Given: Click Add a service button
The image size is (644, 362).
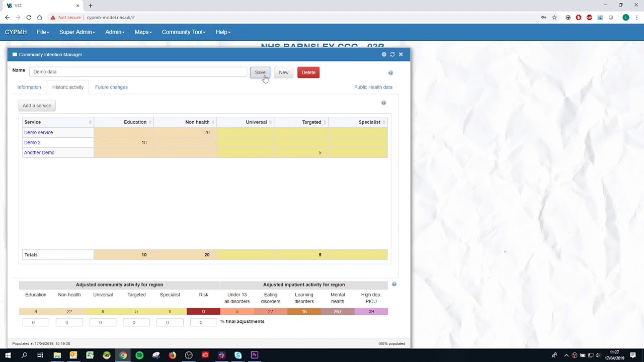Looking at the screenshot, I should pos(37,106).
